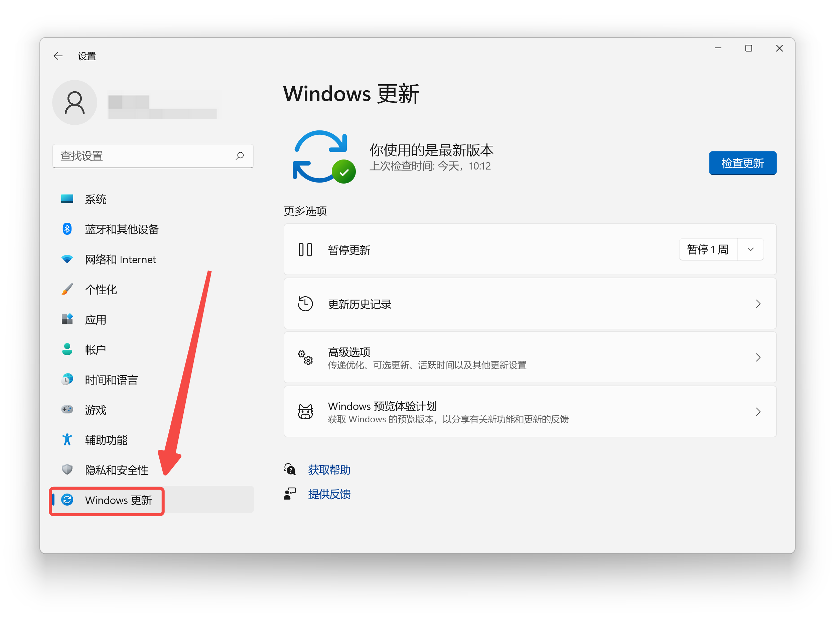This screenshot has width=840, height=639.
Task: Click the 游戏 gamepad icon
Action: 67,410
